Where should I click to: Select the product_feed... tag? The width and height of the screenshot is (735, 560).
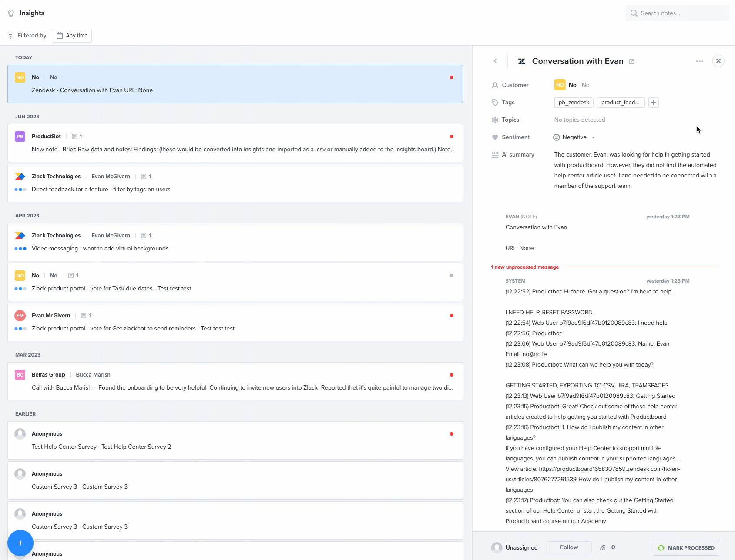(620, 103)
